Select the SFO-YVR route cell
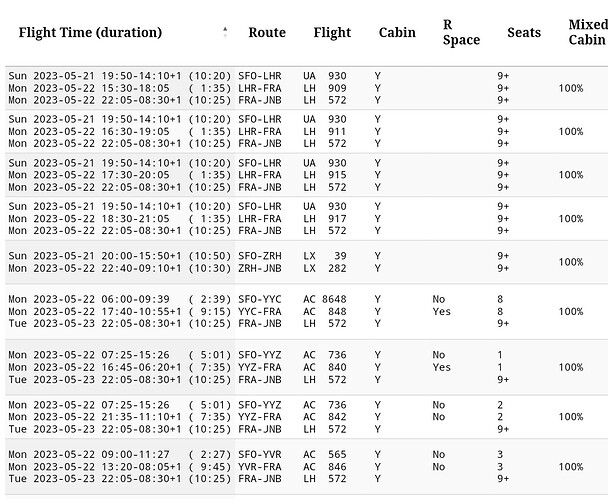Screen dimensions: 608x499 coord(265,454)
